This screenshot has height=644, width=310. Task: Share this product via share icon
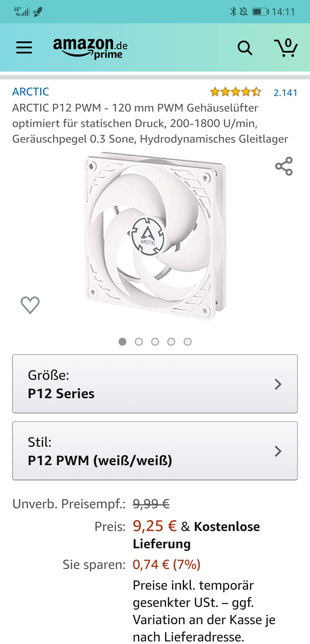click(x=284, y=166)
